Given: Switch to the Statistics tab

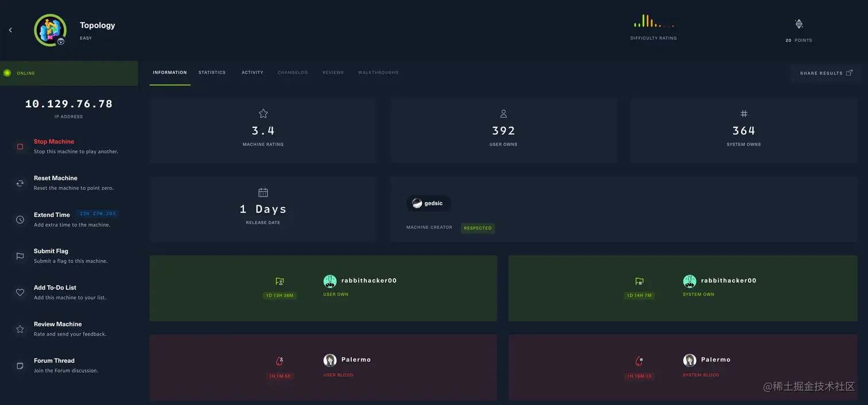Looking at the screenshot, I should [212, 72].
